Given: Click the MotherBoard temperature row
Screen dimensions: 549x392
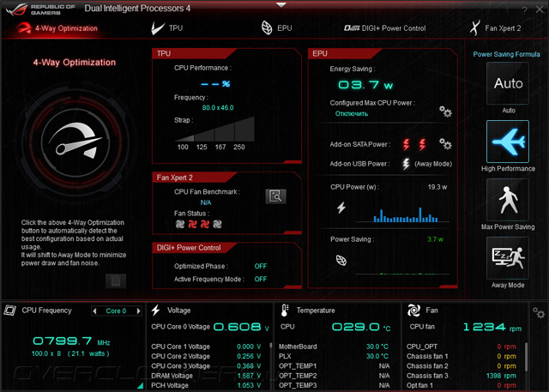Looking at the screenshot, I should point(334,347).
